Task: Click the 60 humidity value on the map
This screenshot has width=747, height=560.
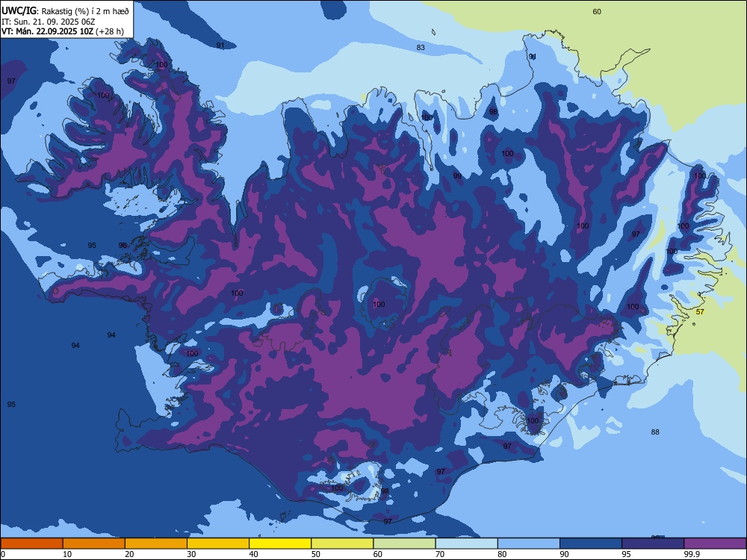Action: [x=597, y=11]
